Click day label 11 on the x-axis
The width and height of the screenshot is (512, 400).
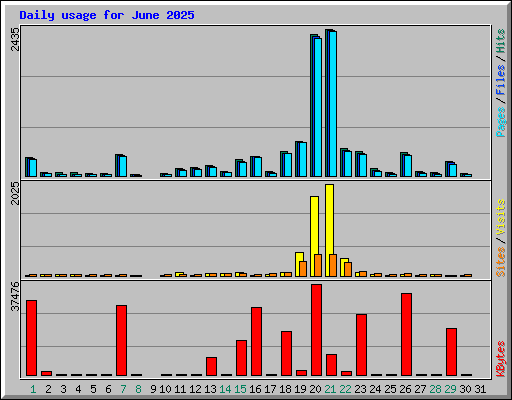pos(180,389)
